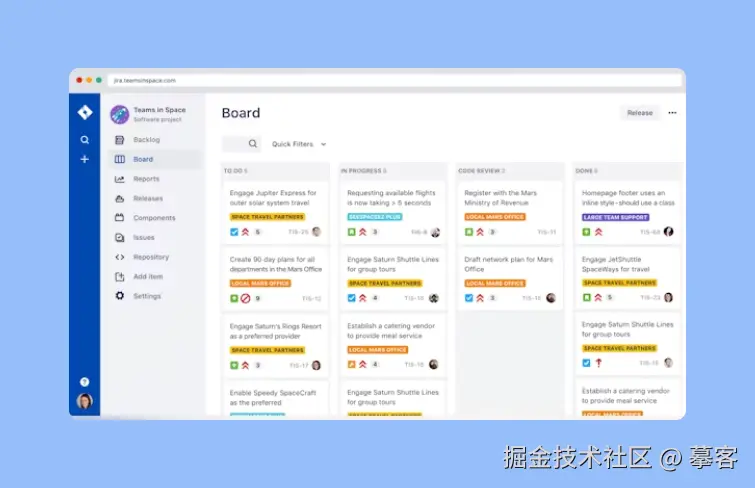Click the Add item icon
The width and height of the screenshot is (755, 488).
119,277
